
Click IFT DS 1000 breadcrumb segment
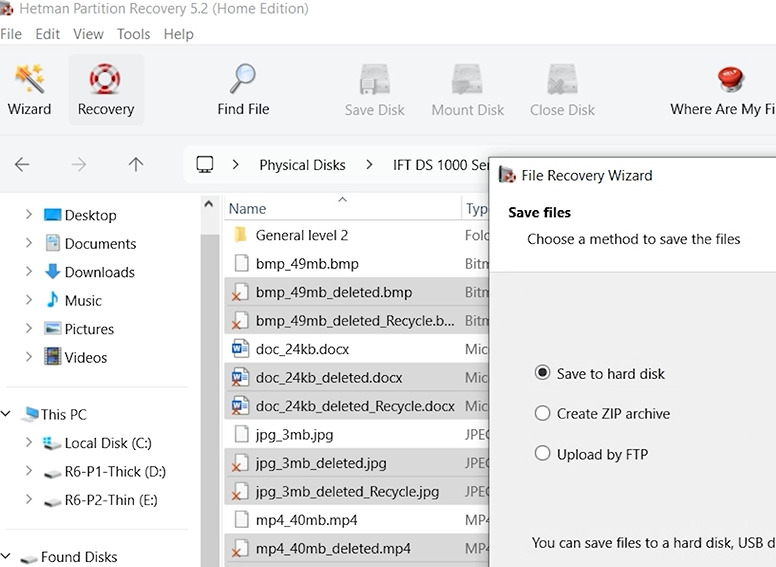pyautogui.click(x=440, y=165)
